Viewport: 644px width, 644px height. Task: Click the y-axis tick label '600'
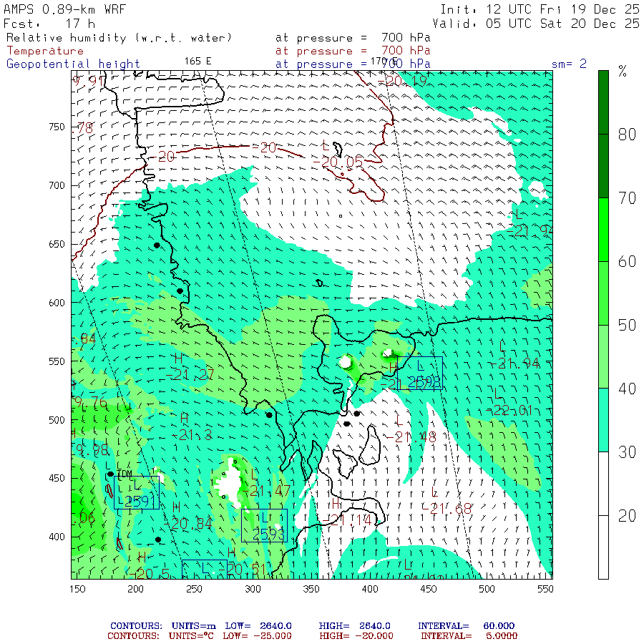pos(57,303)
